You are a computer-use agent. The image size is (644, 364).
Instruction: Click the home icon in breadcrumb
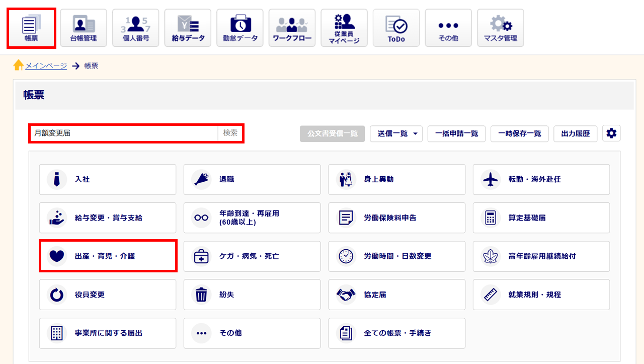coord(19,65)
